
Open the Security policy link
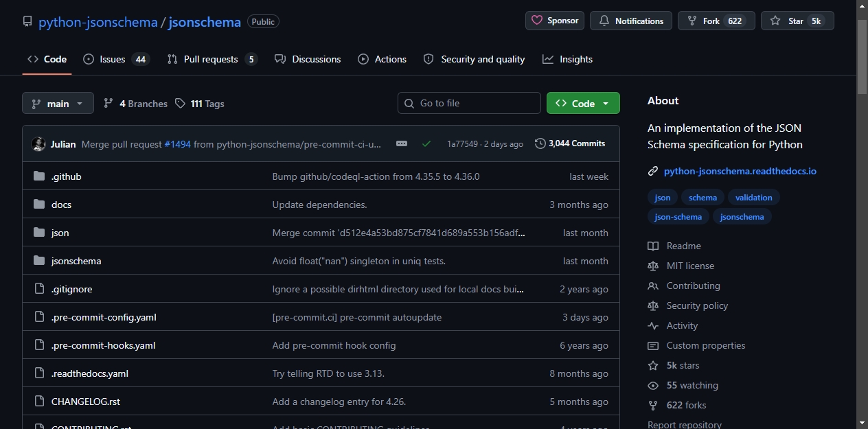(697, 305)
